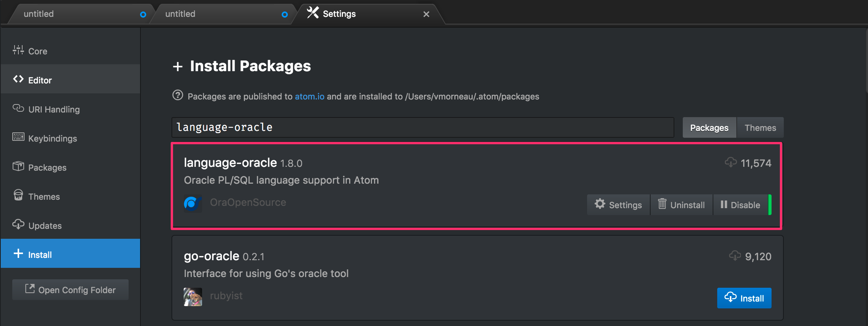Click 'Oracle PL/SQL language support in Atom'
The width and height of the screenshot is (868, 326).
pyautogui.click(x=281, y=180)
